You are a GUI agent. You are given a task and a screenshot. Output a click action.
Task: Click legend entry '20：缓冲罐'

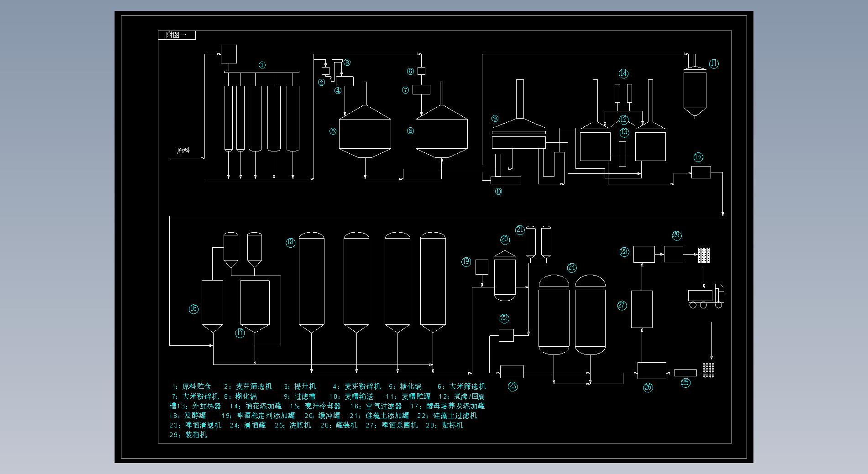click(323, 416)
